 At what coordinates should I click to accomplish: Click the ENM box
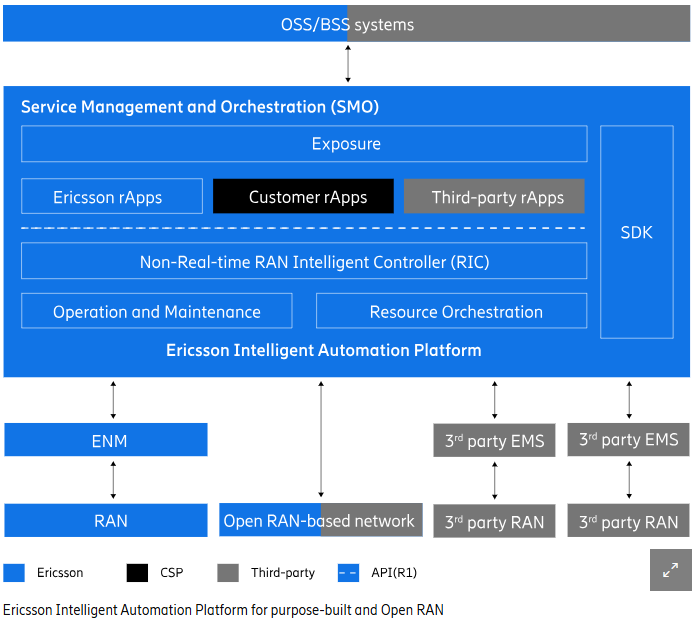coord(106,440)
